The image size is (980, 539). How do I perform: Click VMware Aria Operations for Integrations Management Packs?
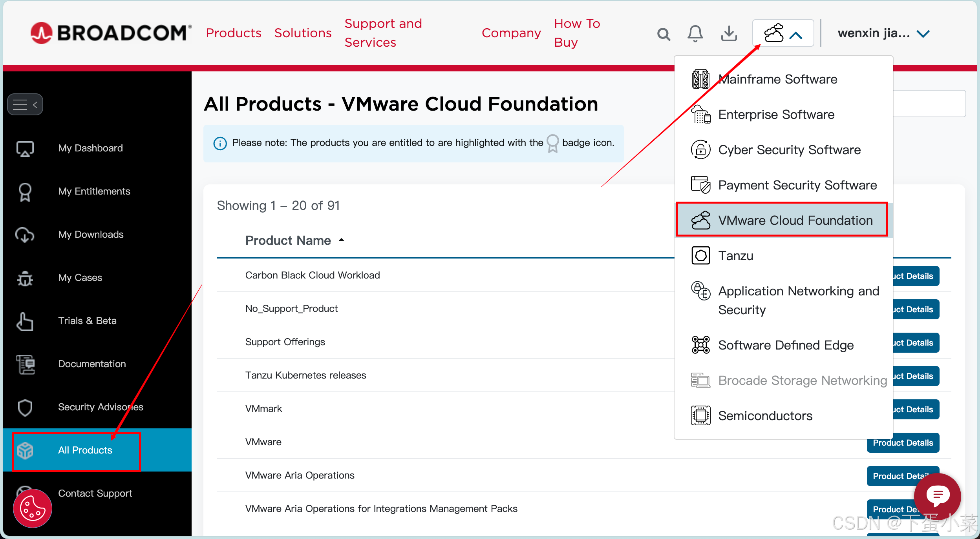[x=381, y=509]
